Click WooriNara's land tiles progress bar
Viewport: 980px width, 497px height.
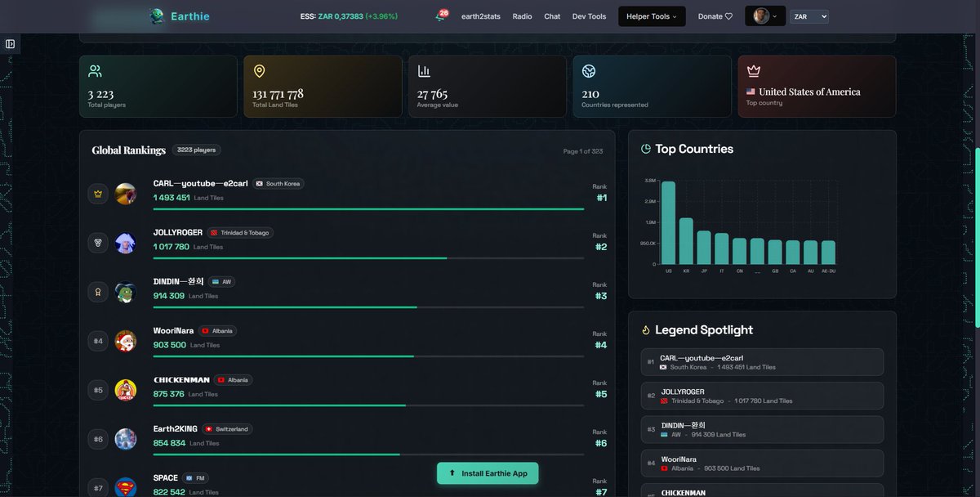coord(368,356)
